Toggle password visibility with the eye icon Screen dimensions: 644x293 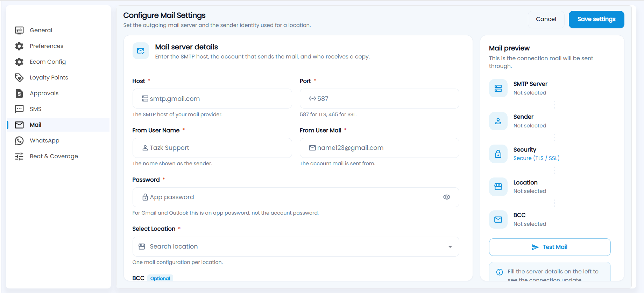[447, 197]
